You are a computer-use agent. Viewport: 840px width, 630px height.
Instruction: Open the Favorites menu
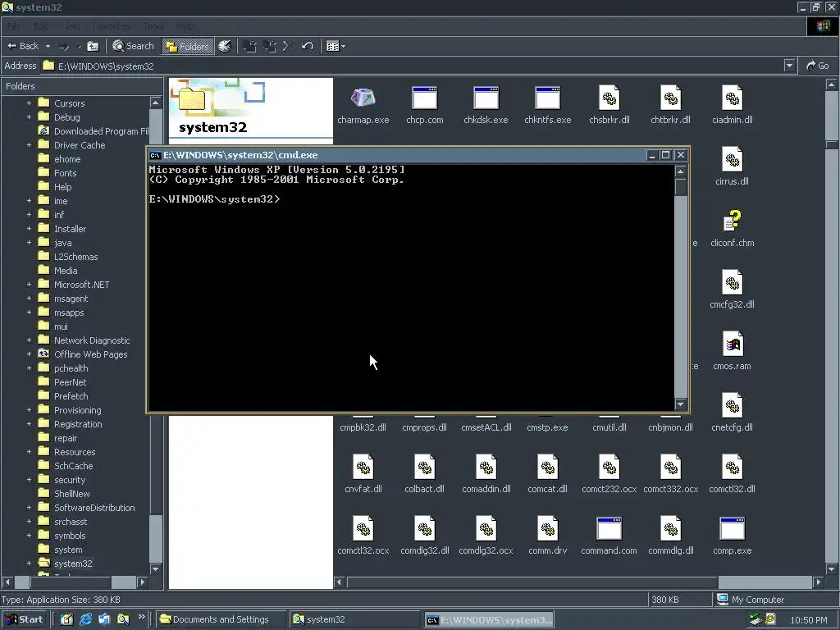(x=111, y=26)
